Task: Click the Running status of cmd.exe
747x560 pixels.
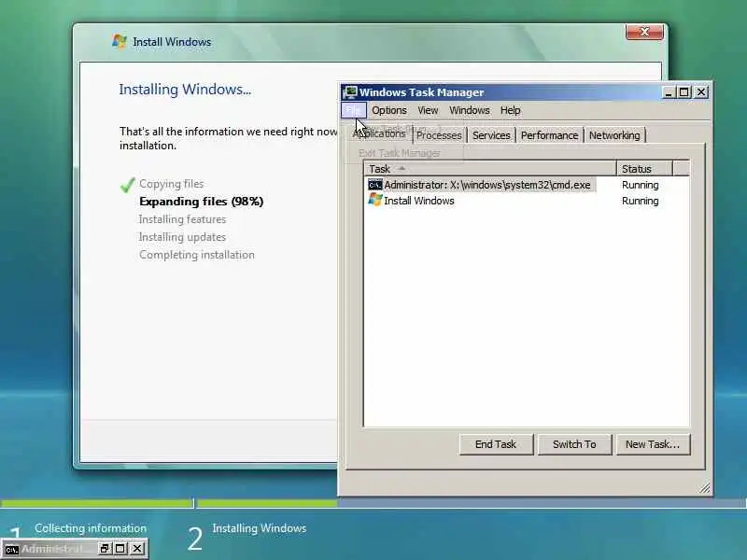Action: pyautogui.click(x=640, y=185)
